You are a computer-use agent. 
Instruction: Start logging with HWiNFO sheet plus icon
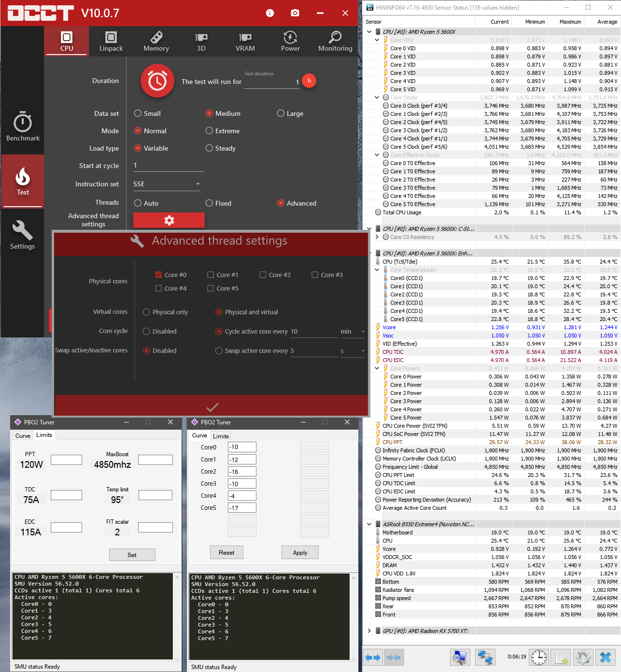click(562, 657)
